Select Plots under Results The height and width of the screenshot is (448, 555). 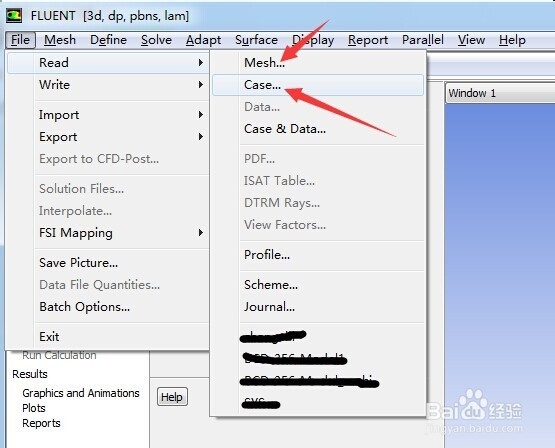[x=34, y=408]
